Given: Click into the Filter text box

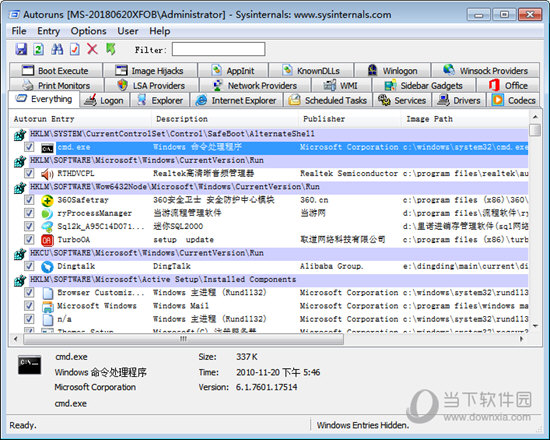Looking at the screenshot, I should pyautogui.click(x=218, y=49).
